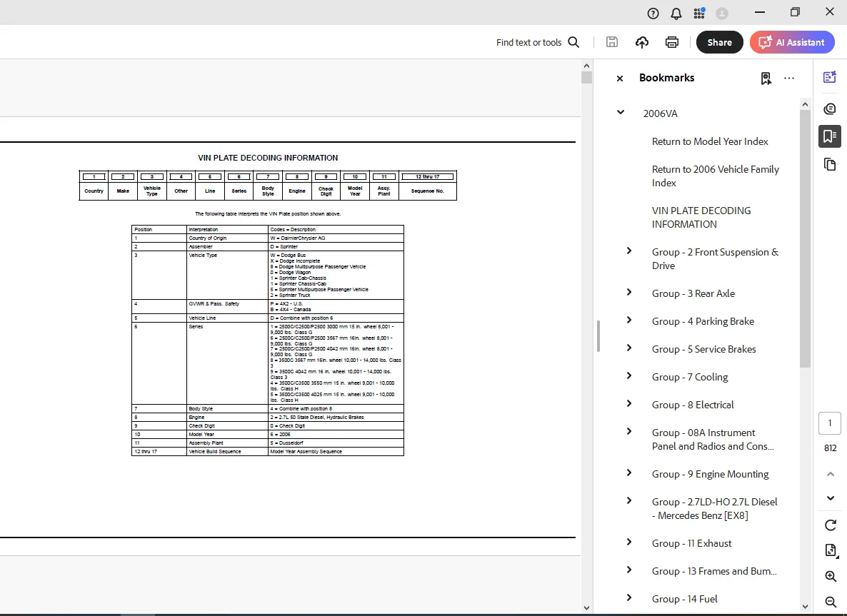Open Bookmarks panel options menu
This screenshot has height=616, width=847.
(x=789, y=79)
